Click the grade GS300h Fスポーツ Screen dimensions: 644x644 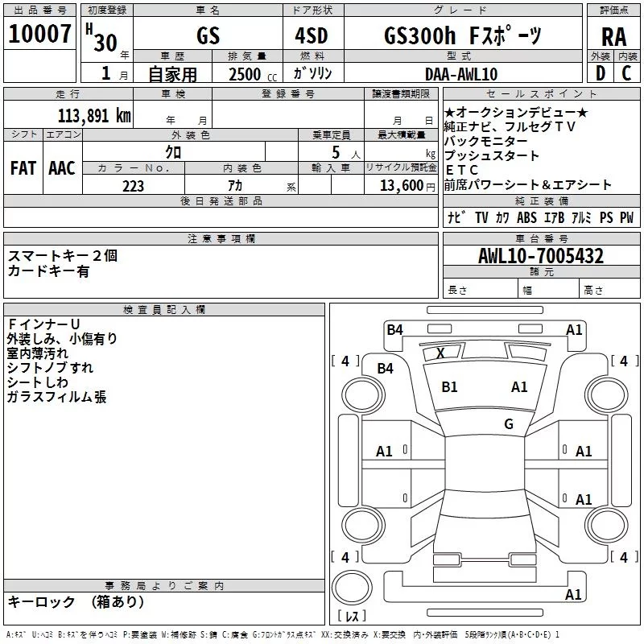pyautogui.click(x=463, y=35)
